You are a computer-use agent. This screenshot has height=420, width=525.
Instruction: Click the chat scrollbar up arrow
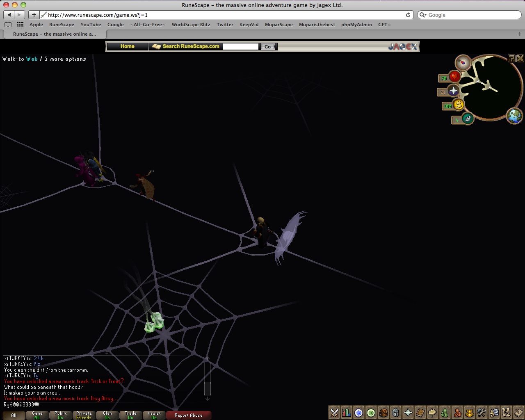[208, 358]
